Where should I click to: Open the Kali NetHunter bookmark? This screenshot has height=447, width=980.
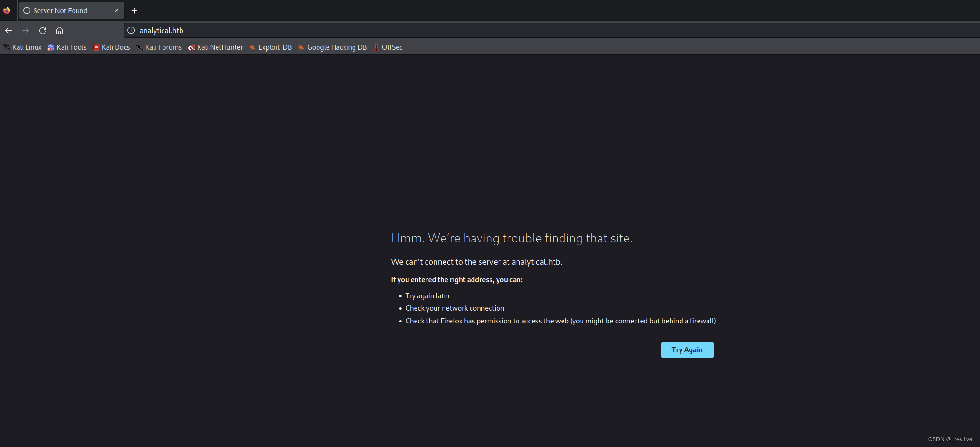215,47
